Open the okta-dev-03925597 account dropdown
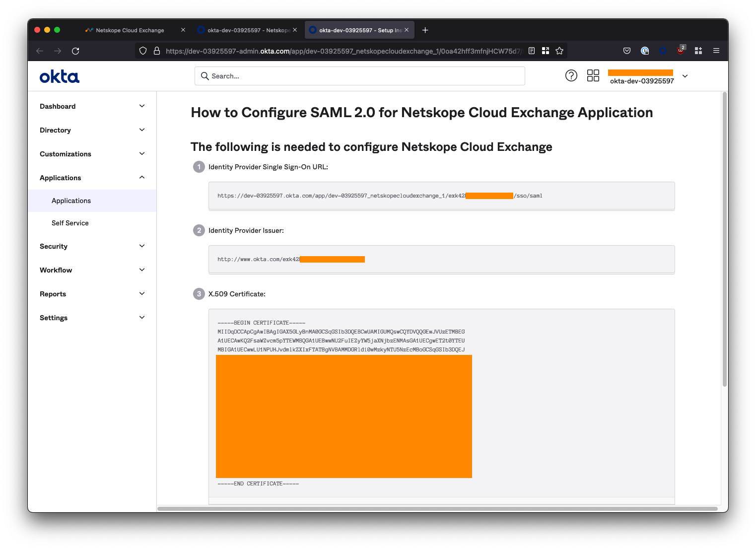Screen dimensions: 756x549 pyautogui.click(x=685, y=76)
